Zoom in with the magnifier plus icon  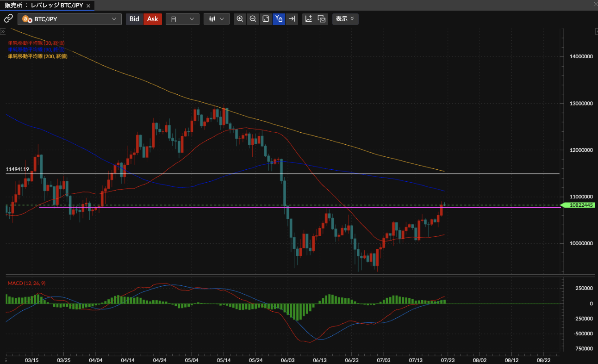pyautogui.click(x=240, y=19)
